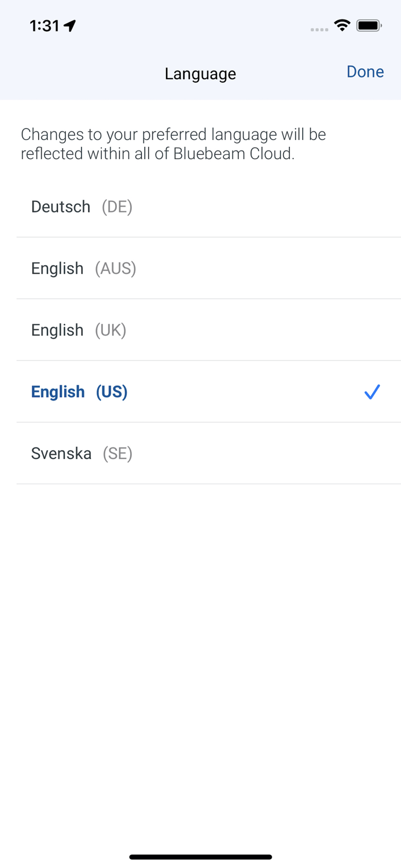The height and width of the screenshot is (868, 401).
Task: Click the (AUS) region code label
Action: coord(116,269)
